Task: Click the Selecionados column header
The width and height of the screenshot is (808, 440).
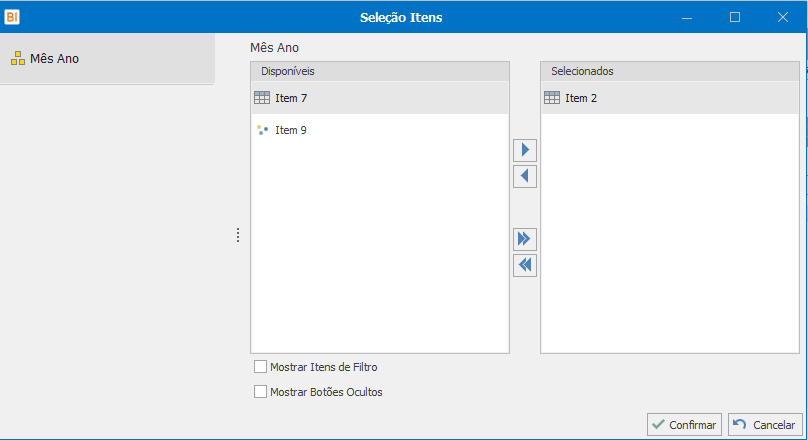Action: [670, 72]
